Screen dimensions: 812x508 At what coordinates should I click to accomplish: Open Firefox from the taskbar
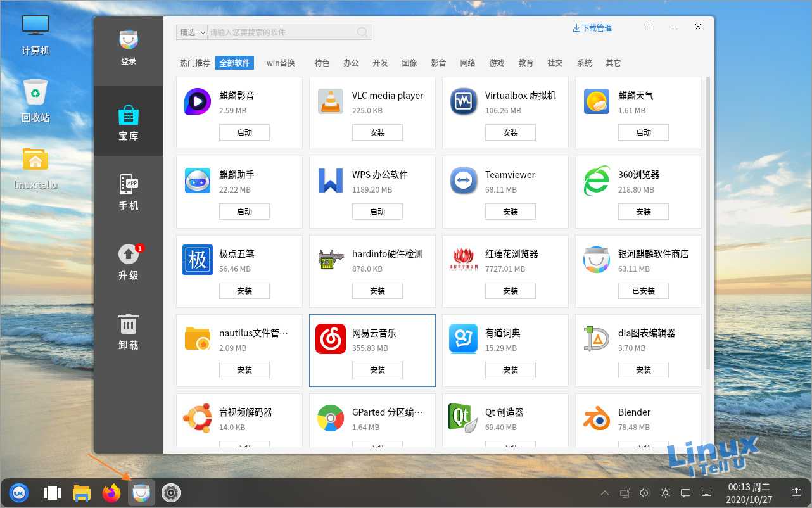111,492
